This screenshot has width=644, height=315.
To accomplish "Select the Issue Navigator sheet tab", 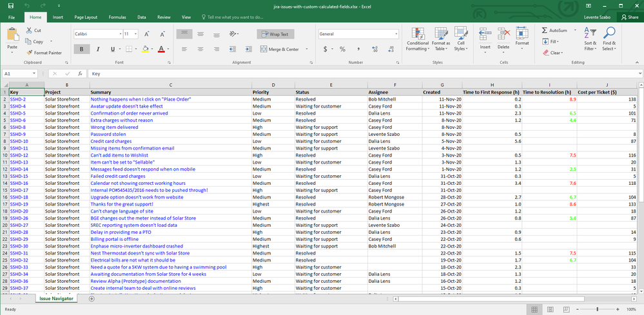I will pos(56,299).
